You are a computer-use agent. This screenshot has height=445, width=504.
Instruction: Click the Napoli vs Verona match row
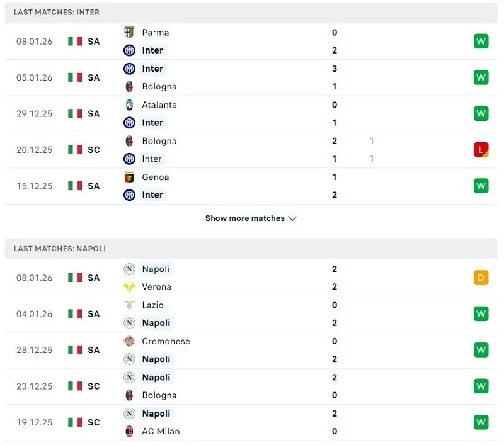[x=252, y=278]
